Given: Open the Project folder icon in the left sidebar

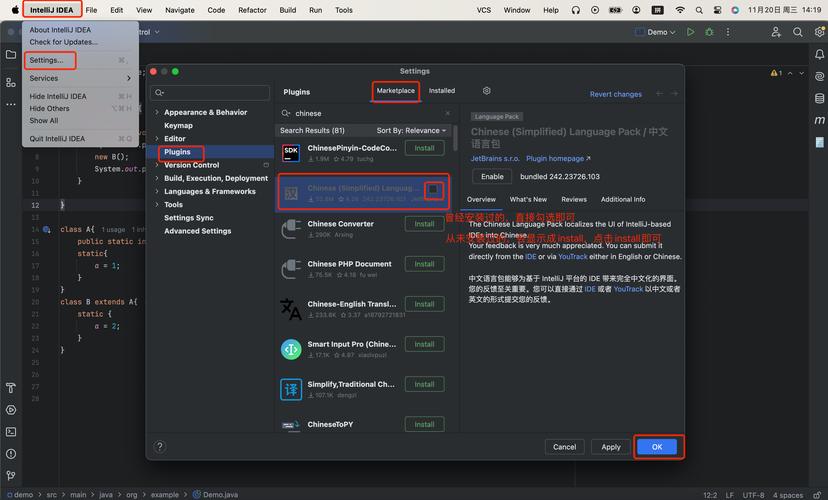Looking at the screenshot, I should pos(11,55).
